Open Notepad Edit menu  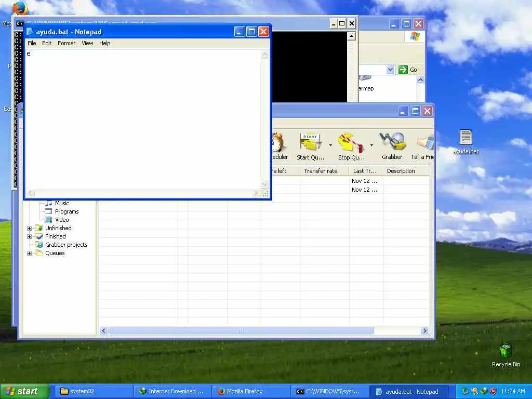point(47,43)
